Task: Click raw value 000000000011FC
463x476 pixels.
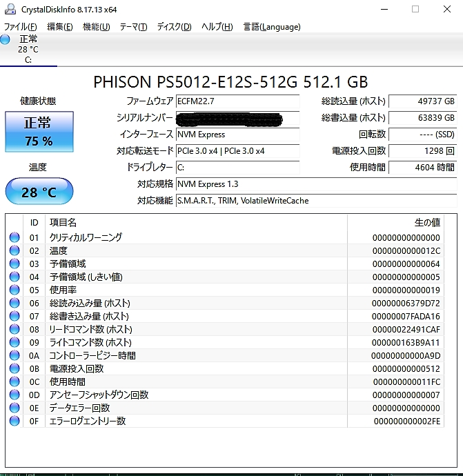Action: [406, 381]
